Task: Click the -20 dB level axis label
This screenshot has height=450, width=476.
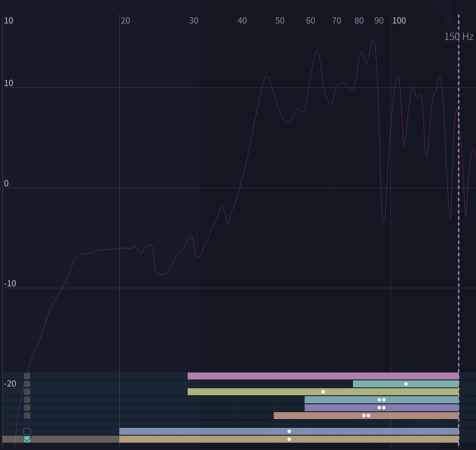Action: point(10,383)
